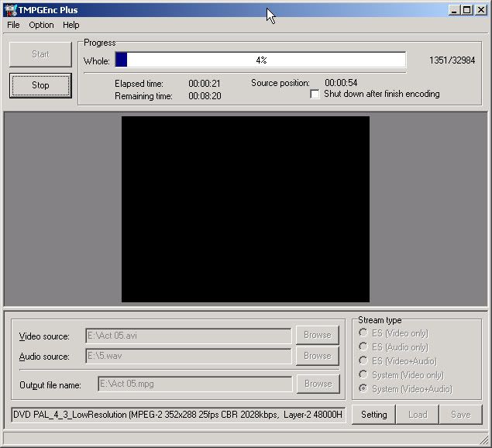Click the source position value 00:00:54

[341, 83]
